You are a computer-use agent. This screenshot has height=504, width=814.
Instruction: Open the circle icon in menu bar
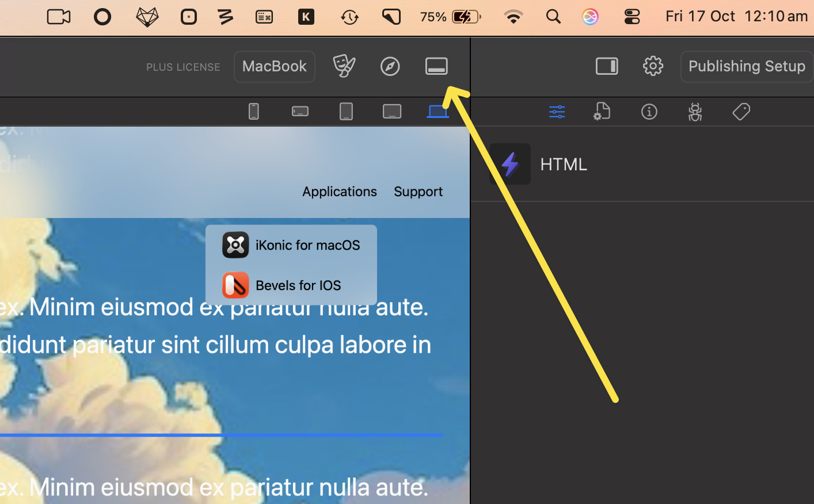click(102, 17)
